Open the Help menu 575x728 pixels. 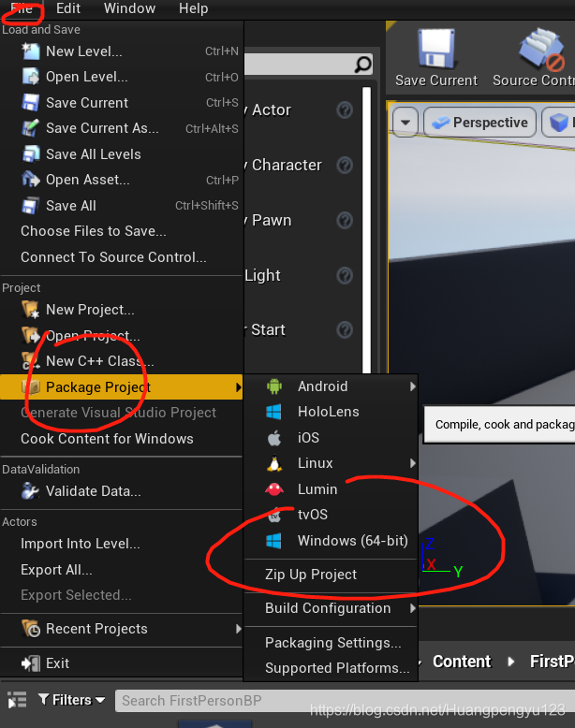[x=193, y=8]
